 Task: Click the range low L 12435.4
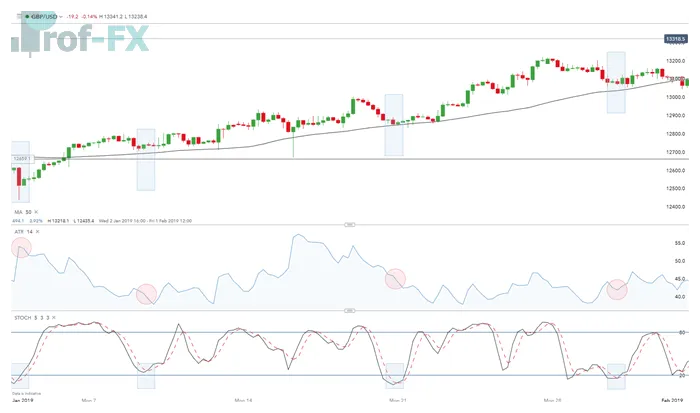point(83,221)
